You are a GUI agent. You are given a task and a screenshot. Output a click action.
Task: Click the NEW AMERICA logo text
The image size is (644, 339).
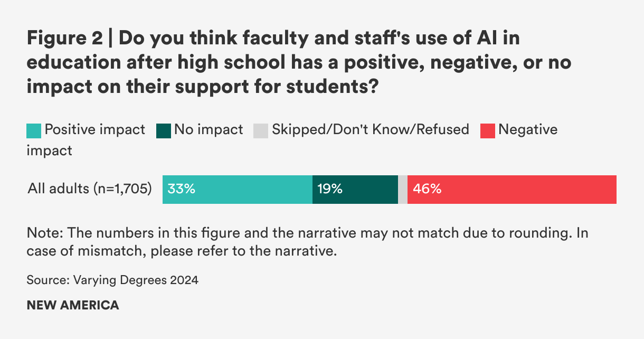73,305
